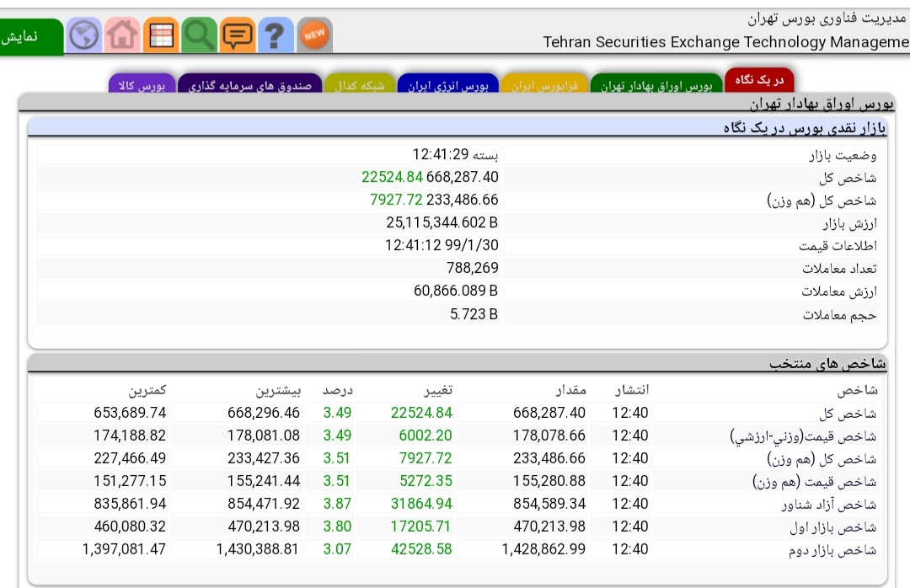The image size is (910, 588).
Task: Open the صندوق های سرمایه گذاری tab
Action: pyautogui.click(x=250, y=84)
